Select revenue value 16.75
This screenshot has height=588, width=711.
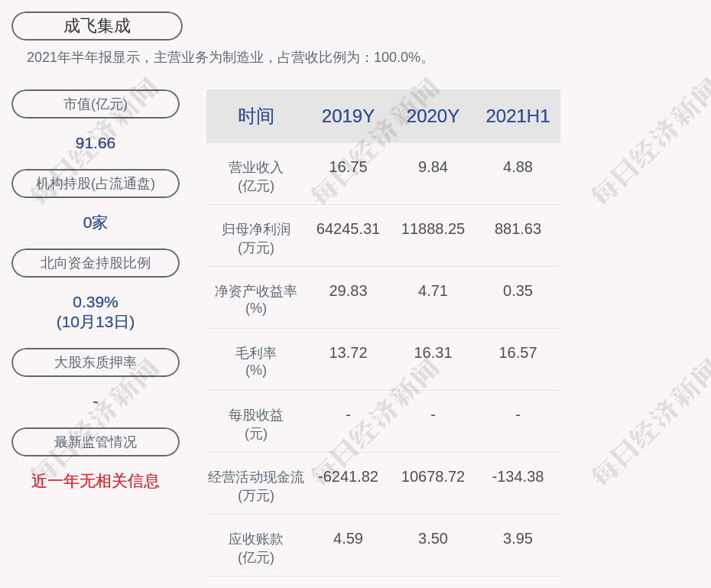click(x=348, y=167)
